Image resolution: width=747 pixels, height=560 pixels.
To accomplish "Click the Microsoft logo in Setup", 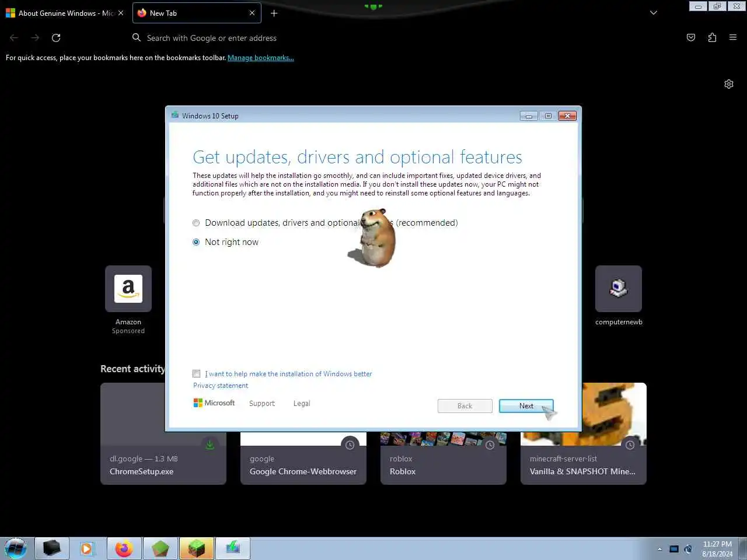I will click(214, 403).
